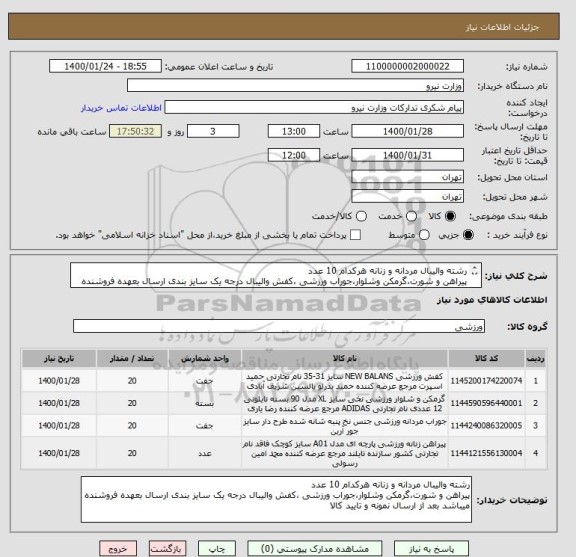Viewport: 576px width, 557px height.
Task: Click product code 1145200174220074
Action: tap(486, 381)
